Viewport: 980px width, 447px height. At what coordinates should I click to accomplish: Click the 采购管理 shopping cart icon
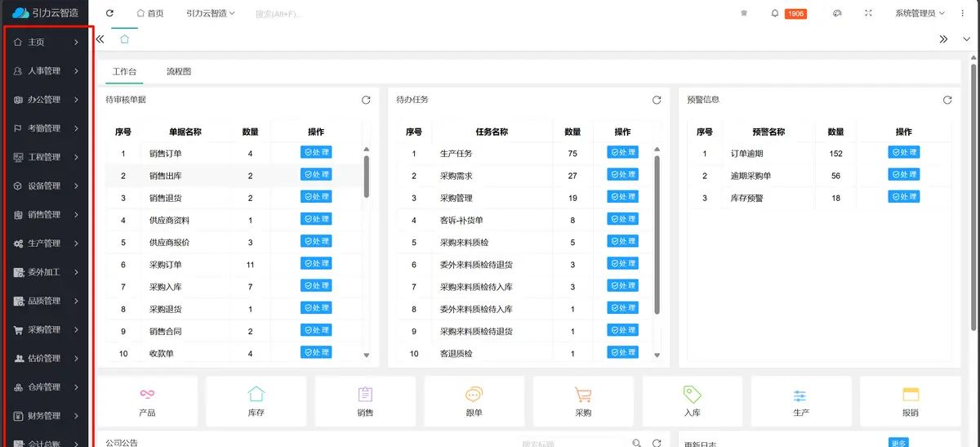pyautogui.click(x=18, y=329)
